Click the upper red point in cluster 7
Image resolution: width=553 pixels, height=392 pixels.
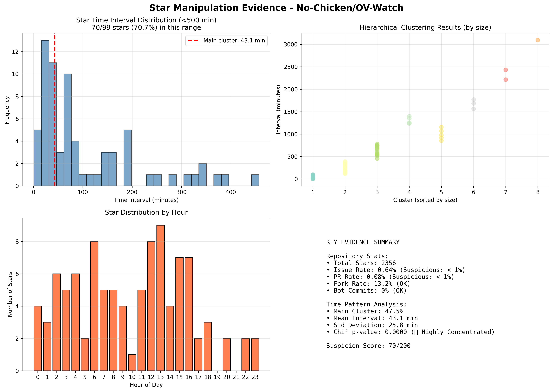click(506, 70)
